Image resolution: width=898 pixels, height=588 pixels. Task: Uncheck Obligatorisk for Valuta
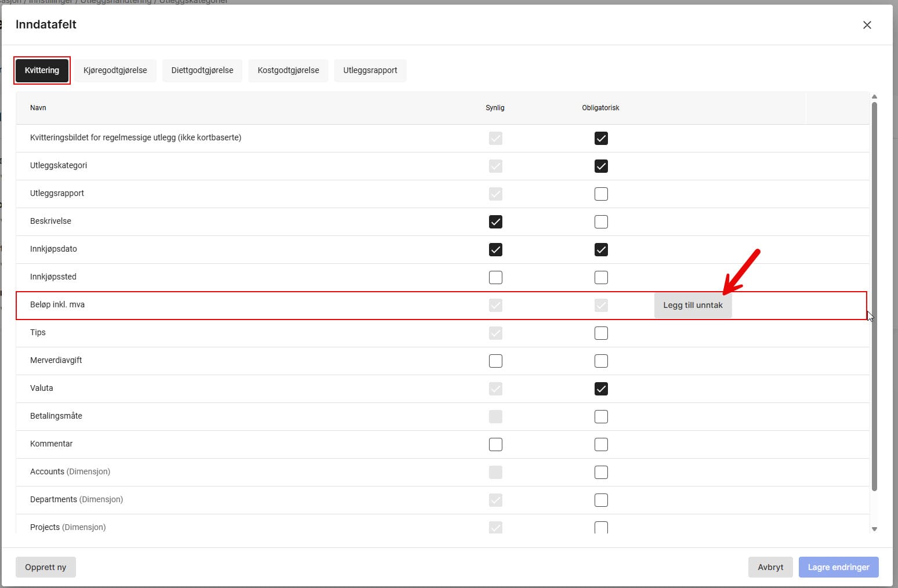(601, 389)
